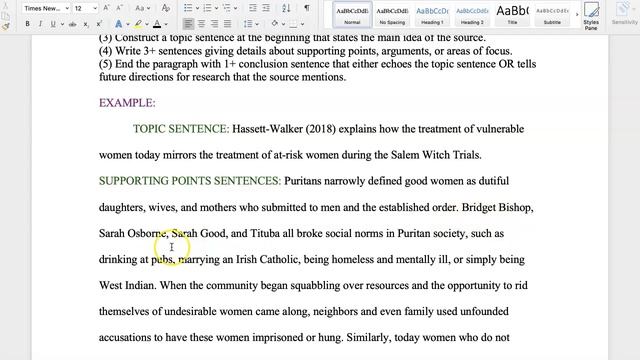Apply the No Spacing style
Viewport: 640px width, 360px height.
pos(392,15)
